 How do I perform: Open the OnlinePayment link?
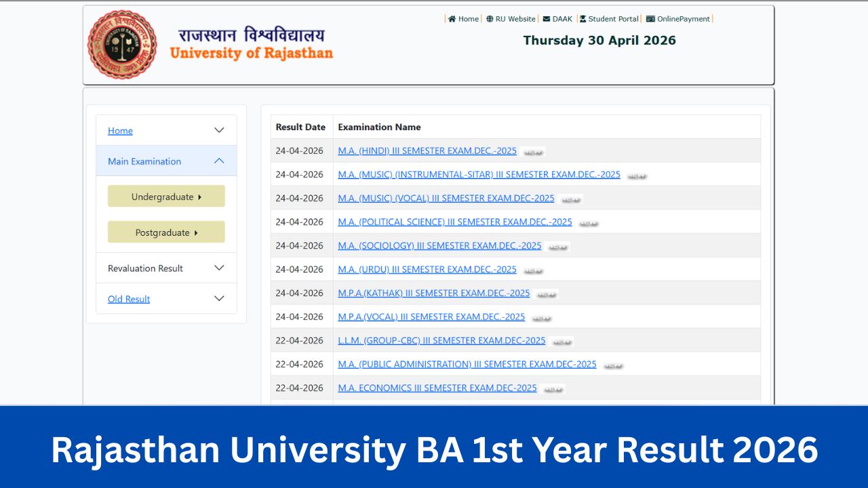click(684, 19)
